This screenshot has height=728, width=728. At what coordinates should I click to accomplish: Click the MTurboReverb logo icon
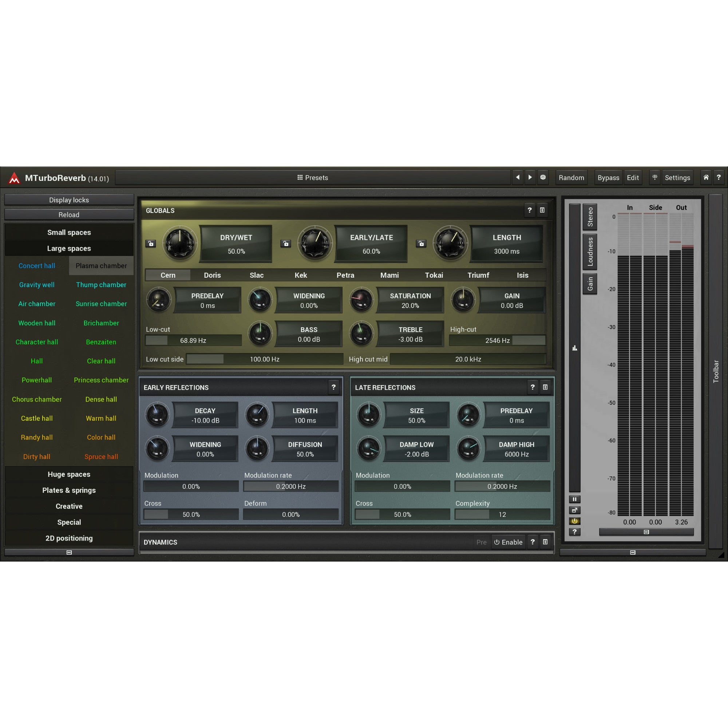14,178
